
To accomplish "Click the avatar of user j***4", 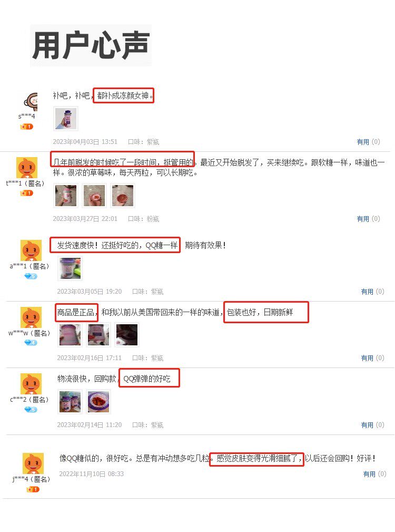I will [x=33, y=463].
